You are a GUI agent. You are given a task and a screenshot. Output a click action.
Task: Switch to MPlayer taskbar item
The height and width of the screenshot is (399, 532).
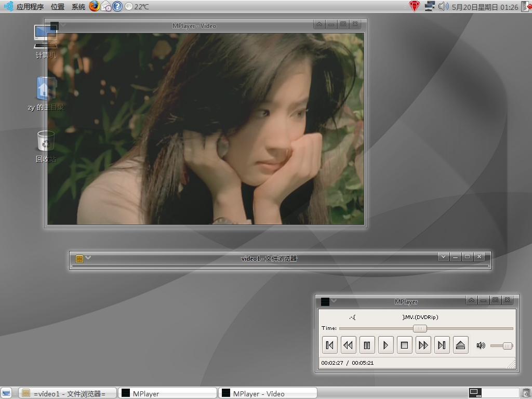(x=168, y=393)
